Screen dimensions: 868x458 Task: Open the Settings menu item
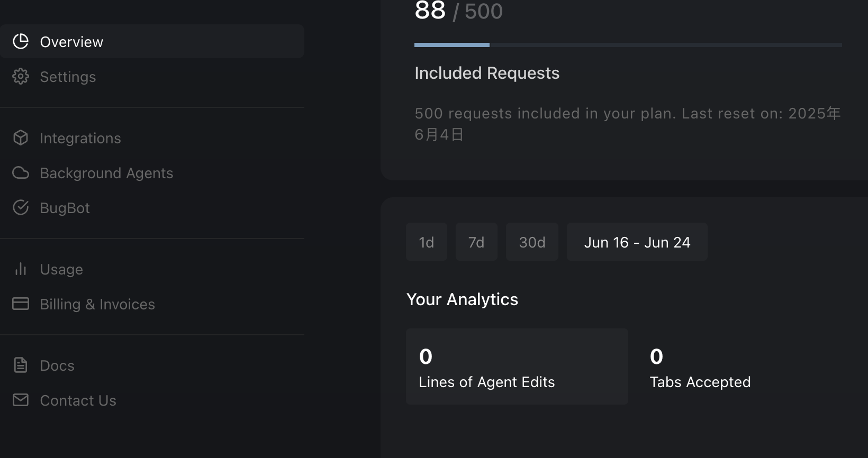[152, 76]
